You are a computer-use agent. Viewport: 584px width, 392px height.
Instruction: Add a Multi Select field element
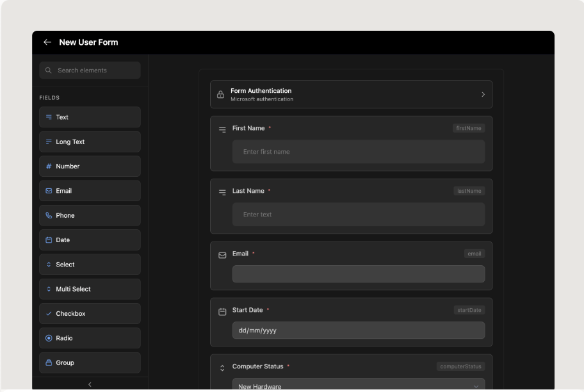(90, 289)
